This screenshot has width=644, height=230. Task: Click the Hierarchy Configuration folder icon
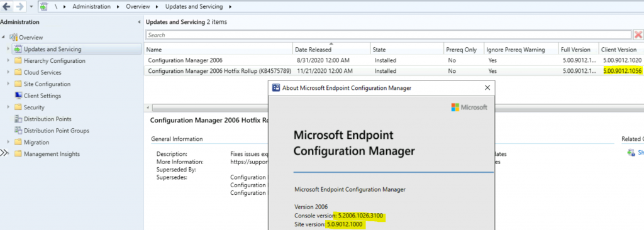(x=18, y=60)
